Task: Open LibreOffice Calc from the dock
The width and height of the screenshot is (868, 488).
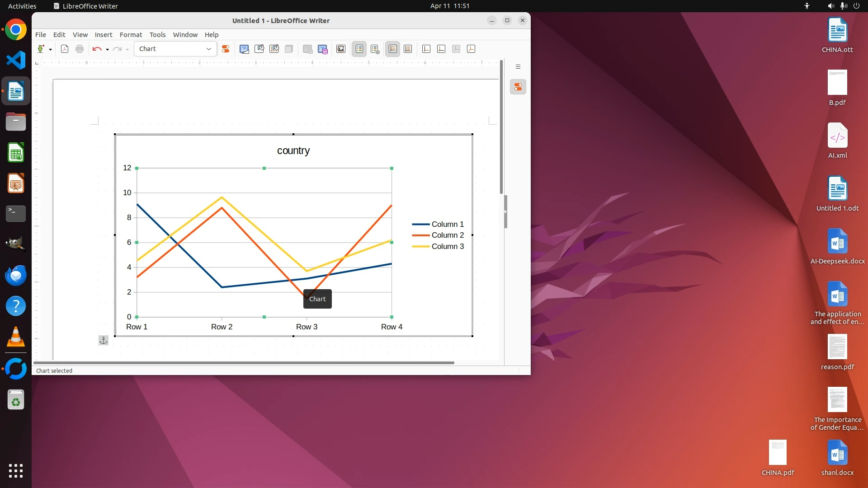Action: coord(16,153)
